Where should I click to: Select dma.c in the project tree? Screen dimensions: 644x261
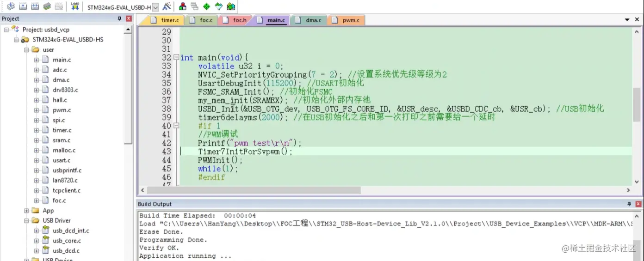(61, 80)
